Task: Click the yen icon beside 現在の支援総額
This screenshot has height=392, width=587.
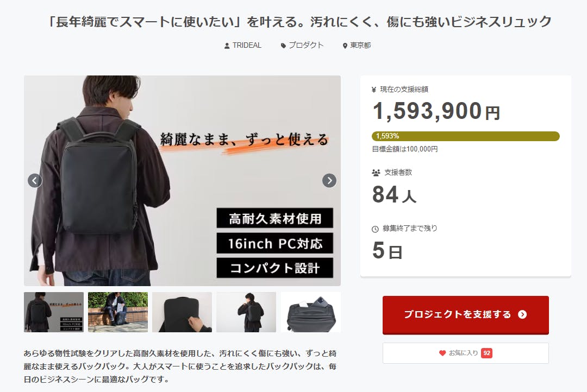Action: click(x=373, y=90)
